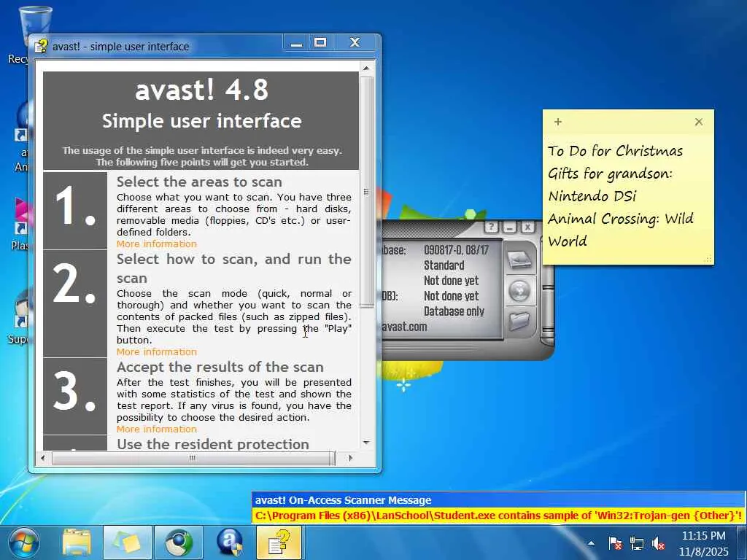Click the folder selection icon in avast player
The height and width of the screenshot is (560, 747).
tap(519, 321)
